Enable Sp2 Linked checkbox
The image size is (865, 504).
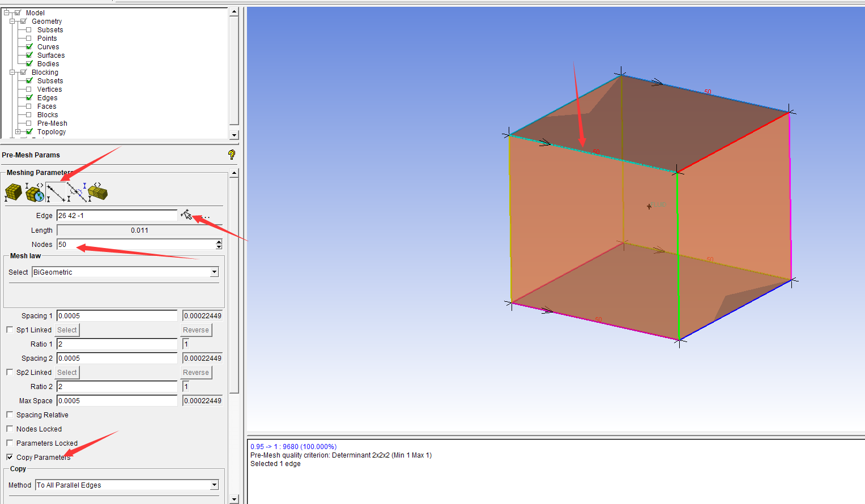[x=10, y=372]
